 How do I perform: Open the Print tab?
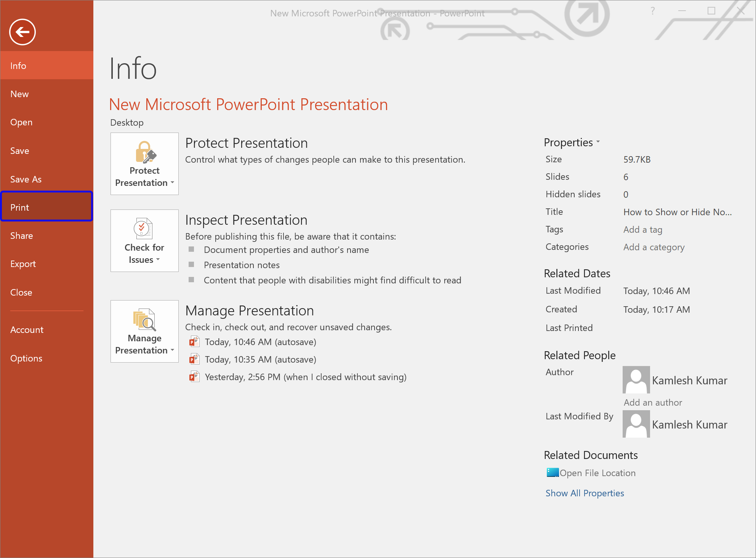pos(47,207)
